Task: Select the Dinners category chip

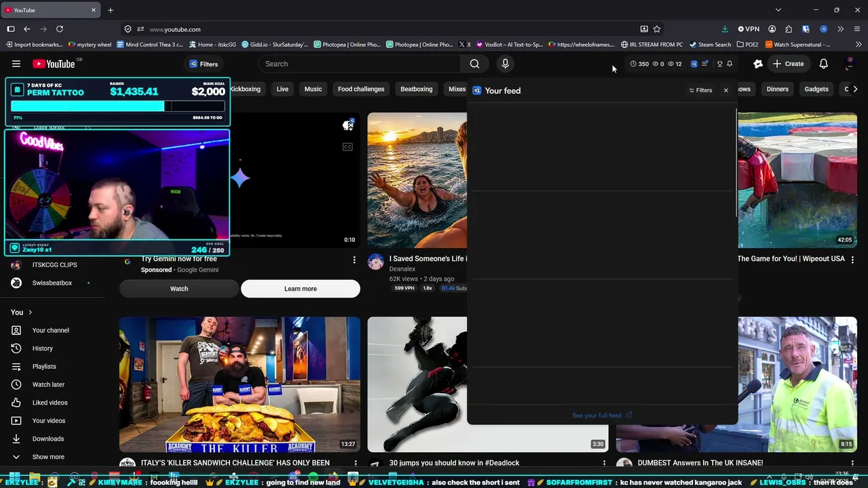Action: click(x=778, y=89)
